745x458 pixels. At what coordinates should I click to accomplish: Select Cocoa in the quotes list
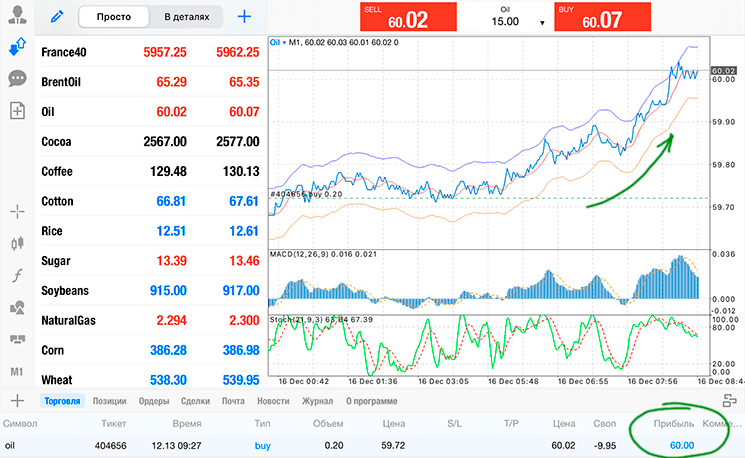coord(150,142)
